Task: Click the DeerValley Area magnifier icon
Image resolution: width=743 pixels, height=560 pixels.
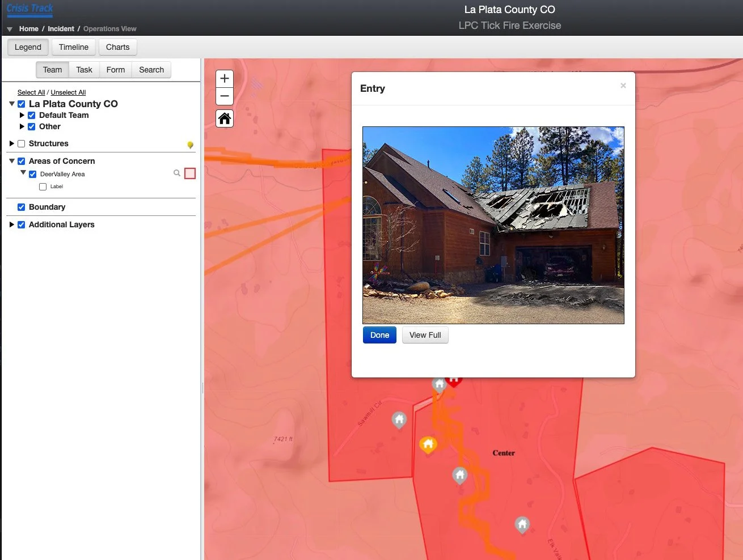Action: (177, 173)
